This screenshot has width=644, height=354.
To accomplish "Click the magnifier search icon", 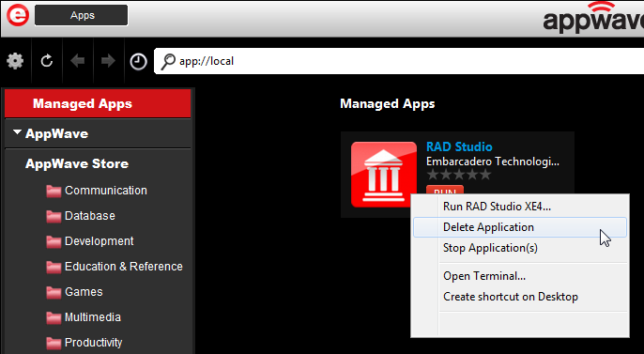I will pyautogui.click(x=167, y=62).
